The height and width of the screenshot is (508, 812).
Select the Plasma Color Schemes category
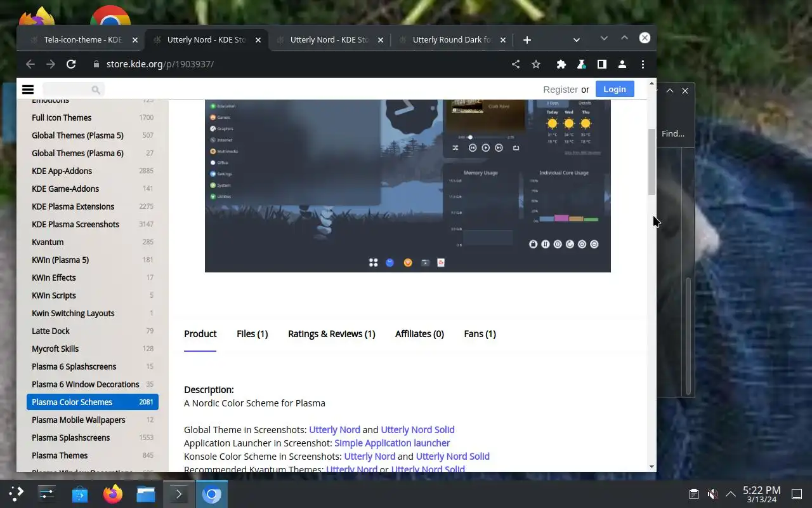(93, 402)
